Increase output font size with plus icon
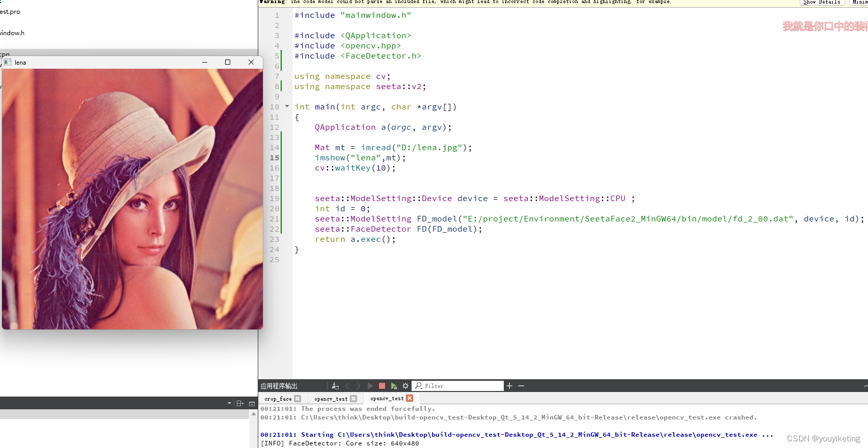Viewport: 868px width, 448px height. [509, 386]
